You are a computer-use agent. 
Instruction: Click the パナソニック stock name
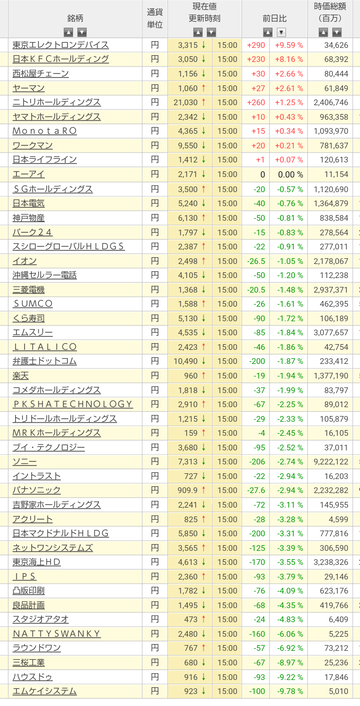click(x=36, y=490)
